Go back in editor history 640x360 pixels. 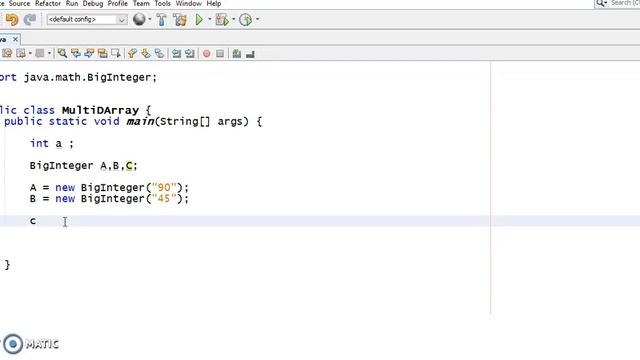[x=20, y=53]
